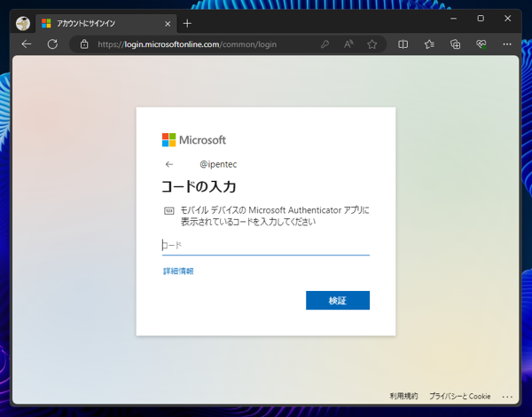The image size is (532, 417).
Task: Open a new browser tab
Action: [187, 23]
